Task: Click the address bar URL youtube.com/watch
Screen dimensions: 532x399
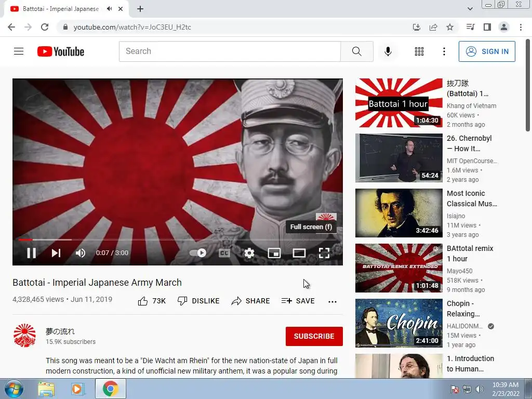Action: 132,27
